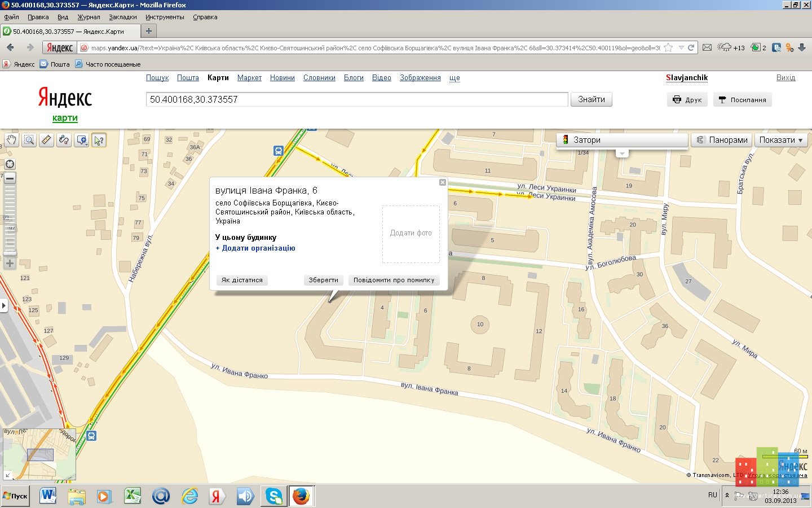This screenshot has height=508, width=812.
Task: Click the locate-me target button
Action: (x=10, y=164)
